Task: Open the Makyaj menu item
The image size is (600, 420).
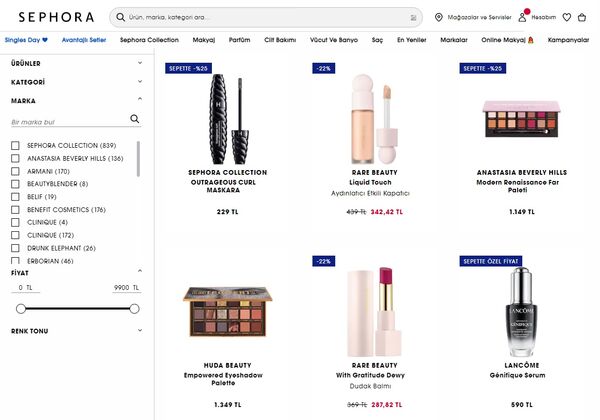Action: click(204, 40)
